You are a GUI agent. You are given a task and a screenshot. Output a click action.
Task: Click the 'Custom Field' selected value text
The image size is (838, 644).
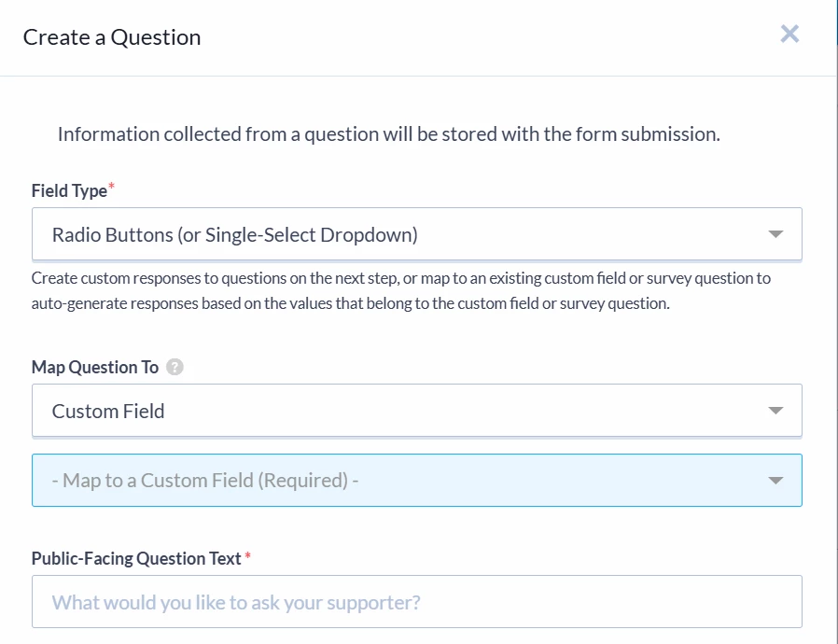tap(108, 411)
